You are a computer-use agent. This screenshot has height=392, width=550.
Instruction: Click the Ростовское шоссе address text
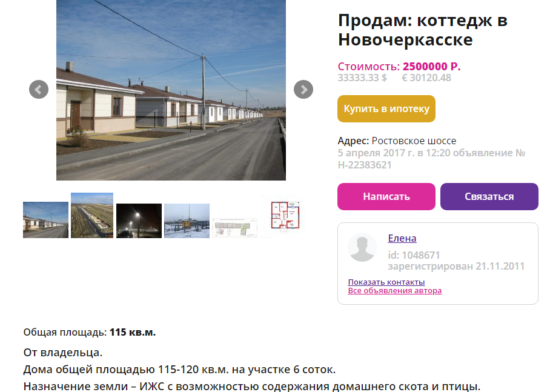[414, 141]
